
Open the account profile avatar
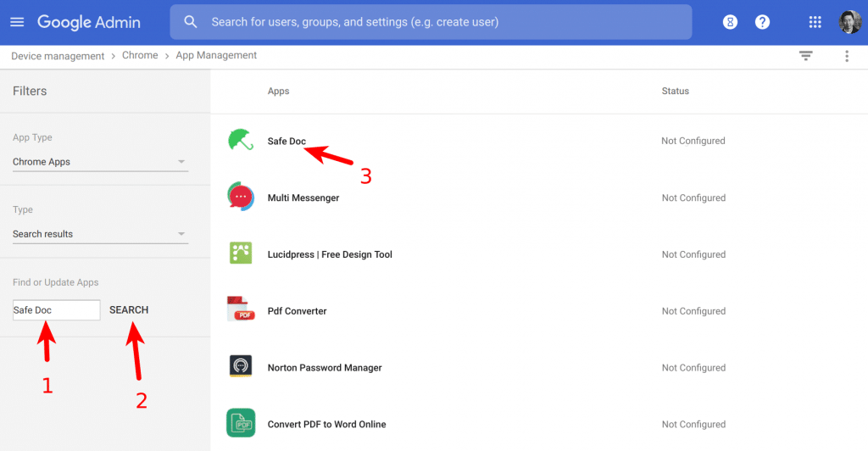tap(849, 22)
